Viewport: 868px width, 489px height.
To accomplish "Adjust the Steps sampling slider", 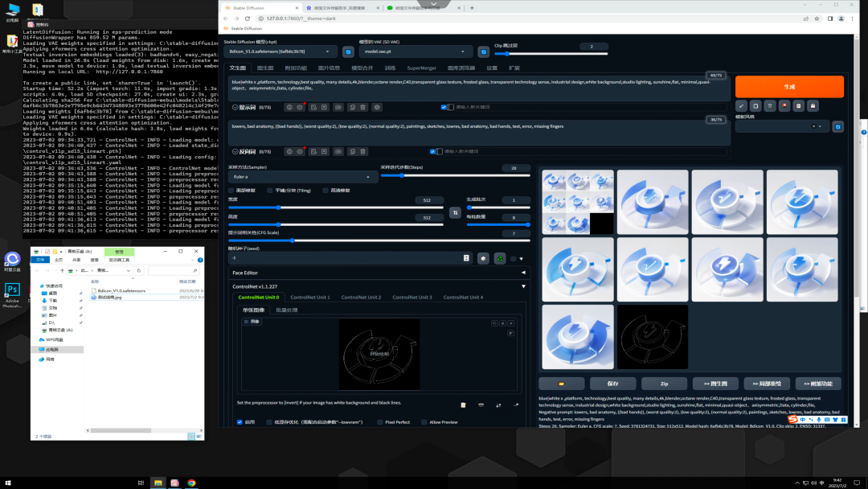I will click(x=455, y=175).
